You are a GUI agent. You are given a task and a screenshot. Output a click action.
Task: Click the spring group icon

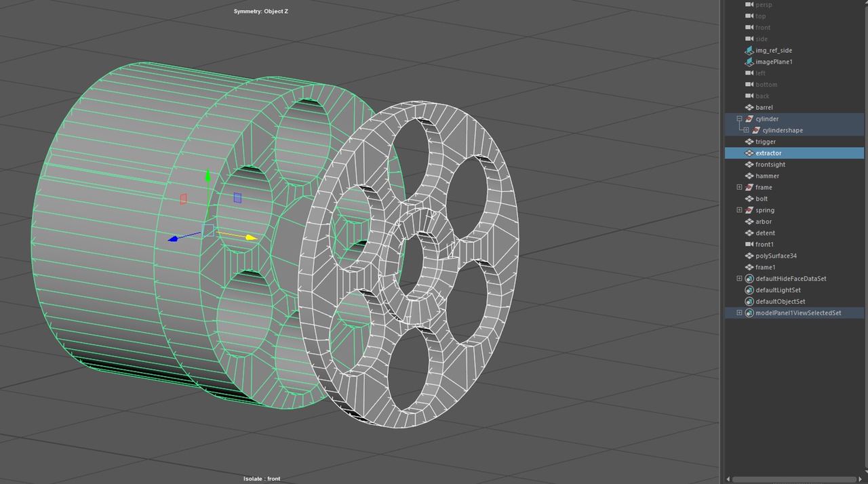click(x=749, y=210)
